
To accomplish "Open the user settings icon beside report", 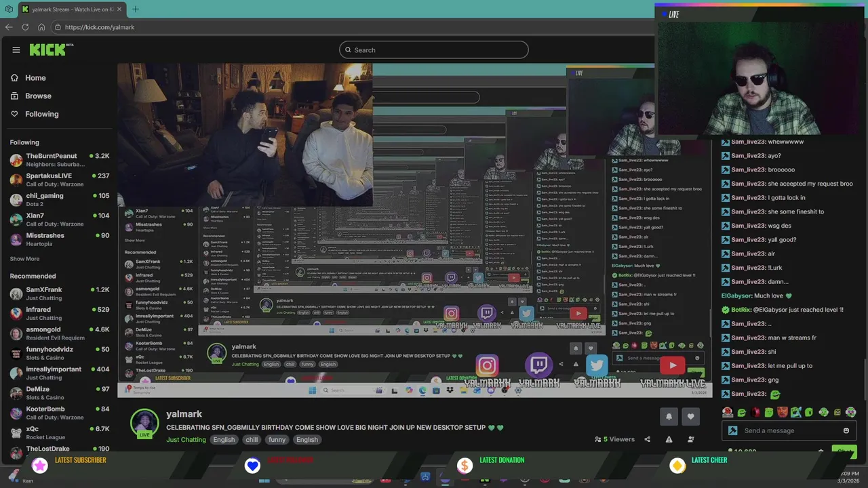I will pos(690,439).
